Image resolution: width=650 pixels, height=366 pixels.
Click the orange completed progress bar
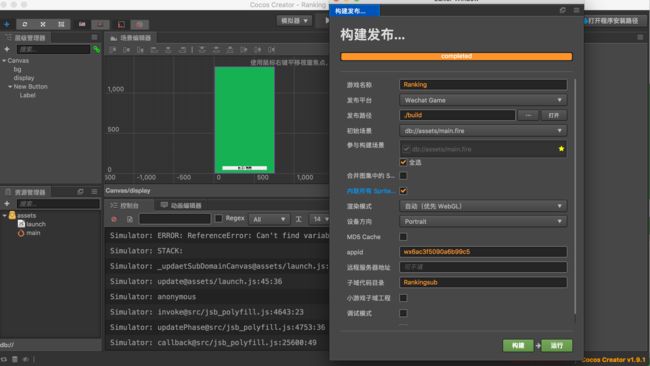pos(456,56)
